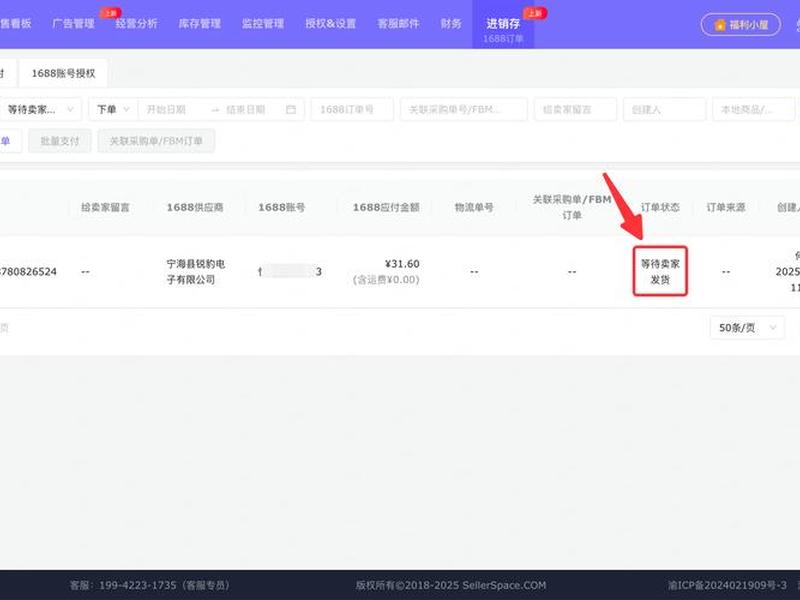
Task: Open the 进销存 menu
Action: pos(503,24)
